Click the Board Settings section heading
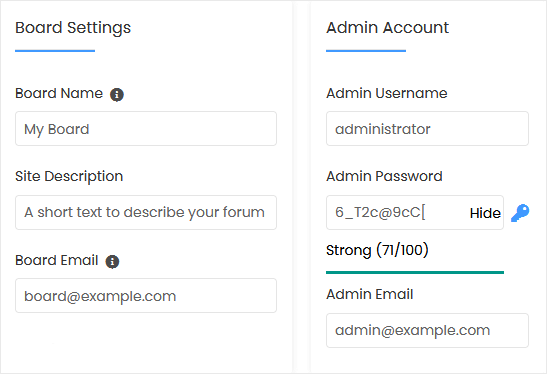Image resolution: width=547 pixels, height=374 pixels. point(73,28)
